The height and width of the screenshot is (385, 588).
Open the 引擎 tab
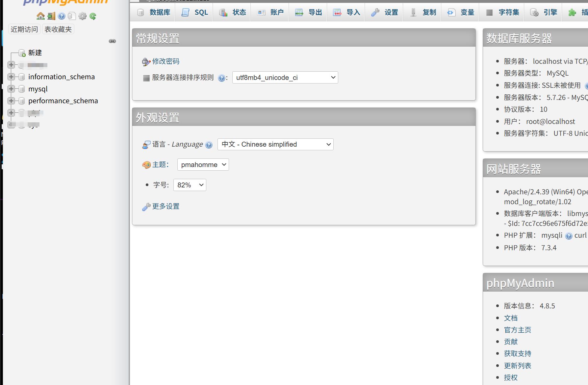point(544,12)
